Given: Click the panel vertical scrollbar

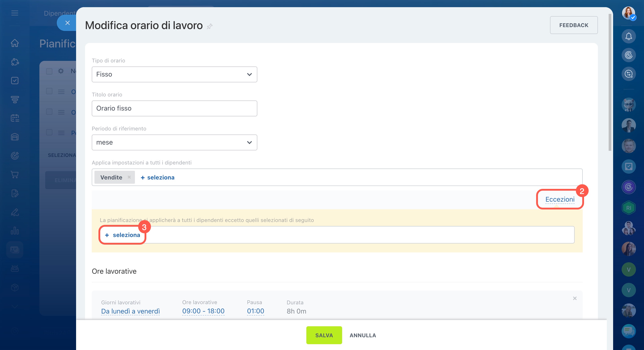Looking at the screenshot, I should (x=610, y=83).
